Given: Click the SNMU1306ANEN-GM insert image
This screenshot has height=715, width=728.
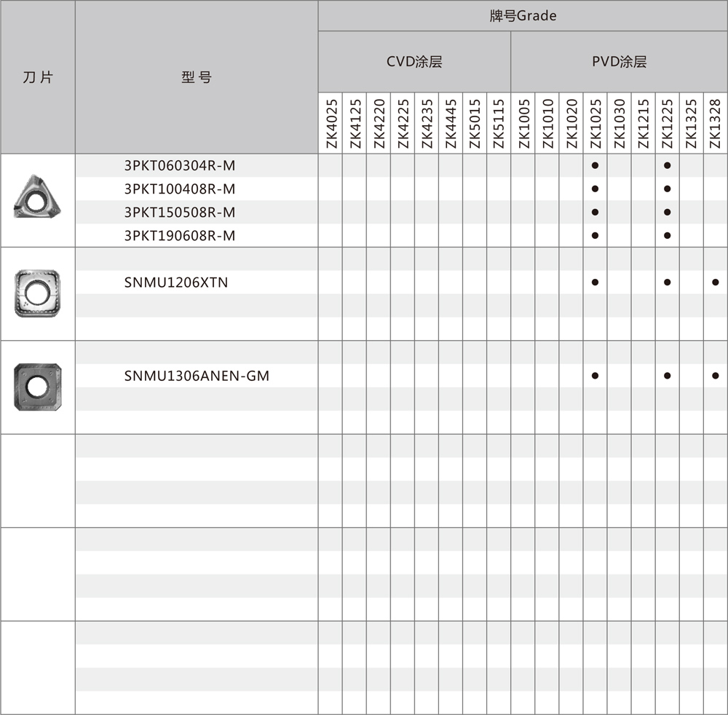Looking at the screenshot, I should pos(37,386).
